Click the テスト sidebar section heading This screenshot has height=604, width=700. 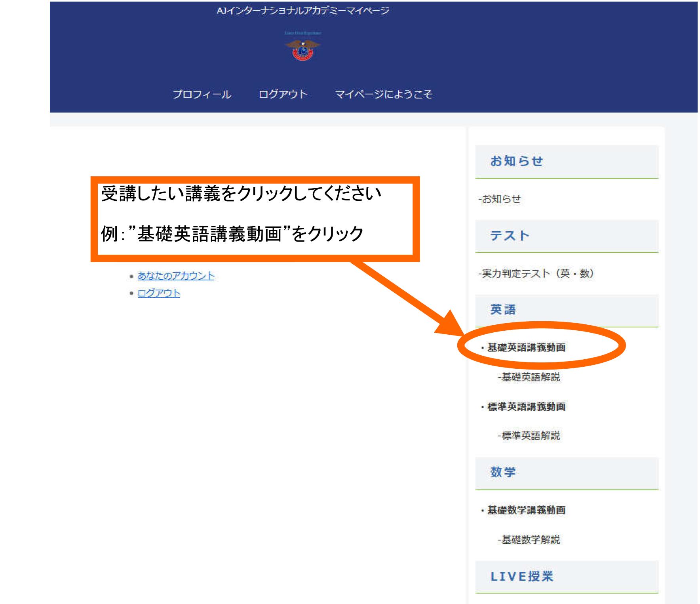click(x=510, y=236)
